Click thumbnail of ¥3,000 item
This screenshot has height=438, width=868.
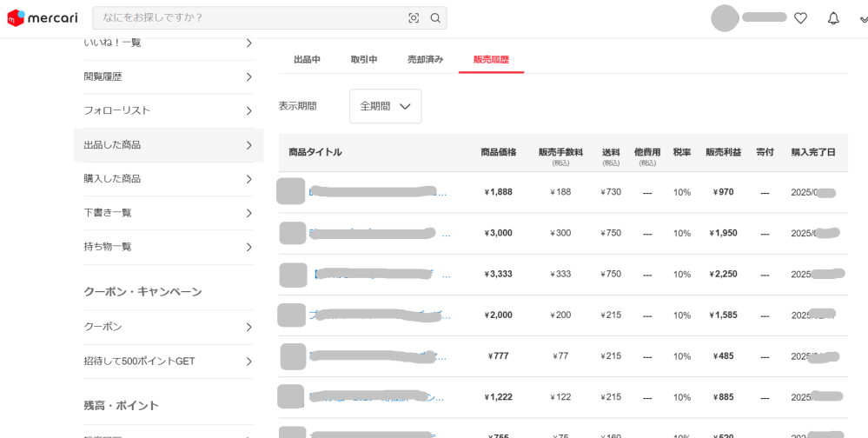(293, 233)
